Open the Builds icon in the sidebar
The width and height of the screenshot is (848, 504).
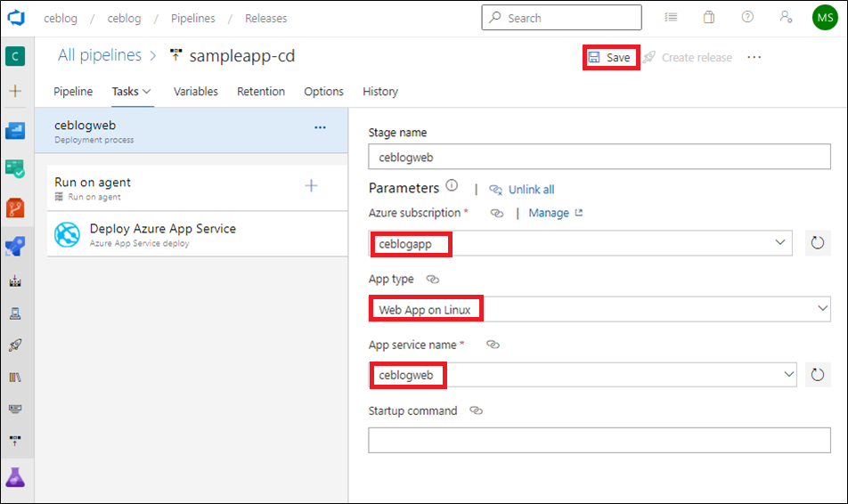click(15, 281)
